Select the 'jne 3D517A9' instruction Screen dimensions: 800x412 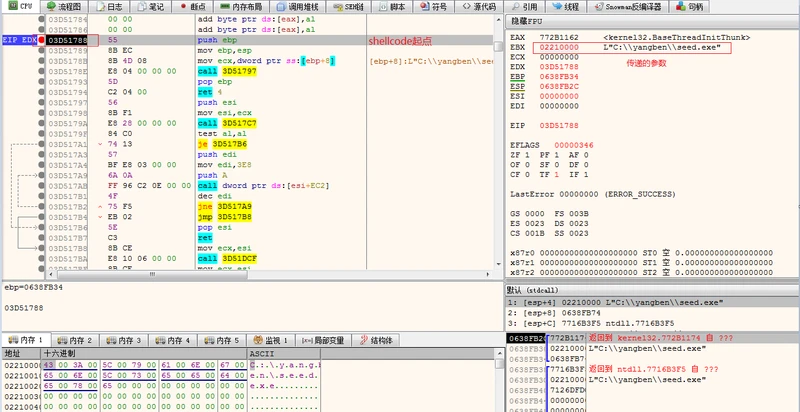[224, 207]
